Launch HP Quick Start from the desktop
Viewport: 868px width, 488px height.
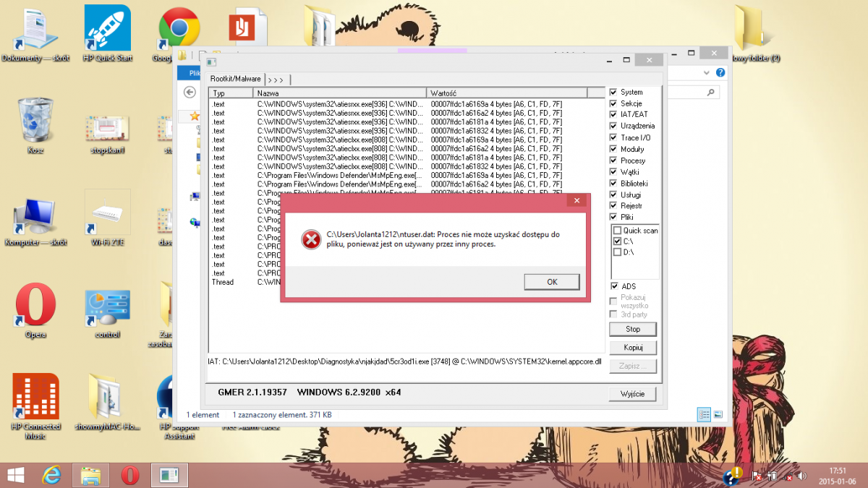108,34
